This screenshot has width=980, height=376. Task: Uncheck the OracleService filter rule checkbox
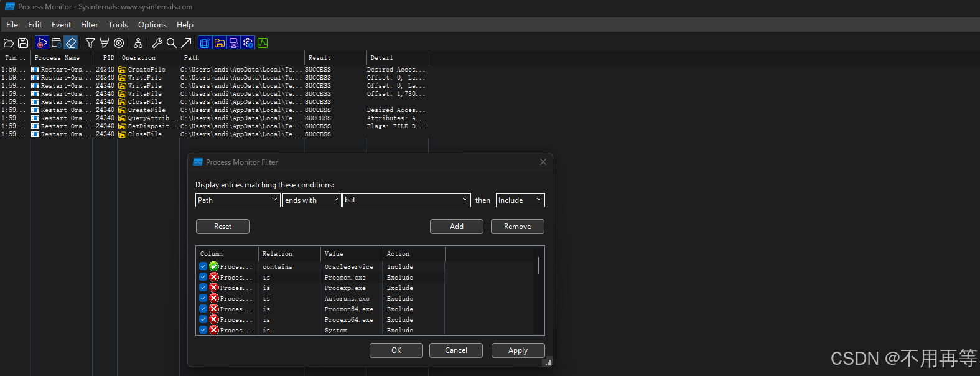(x=203, y=266)
